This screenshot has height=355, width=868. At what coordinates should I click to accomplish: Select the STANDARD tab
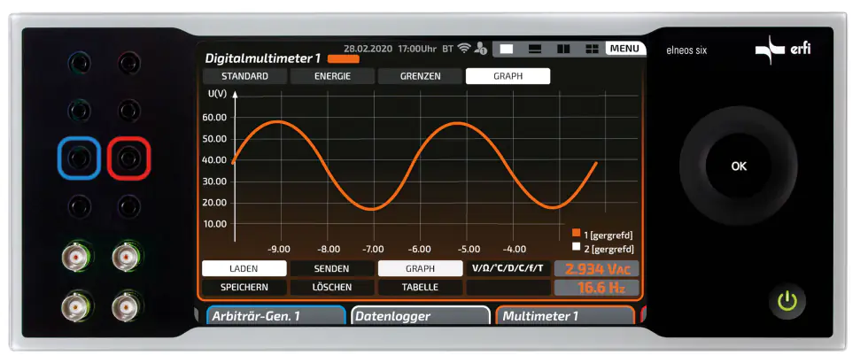(244, 76)
